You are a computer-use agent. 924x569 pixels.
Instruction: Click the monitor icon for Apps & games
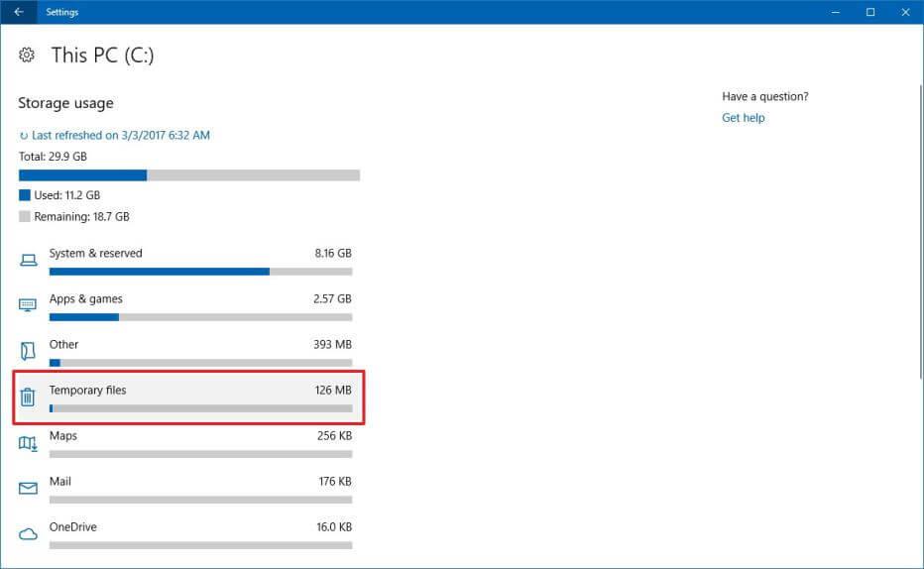pyautogui.click(x=28, y=305)
